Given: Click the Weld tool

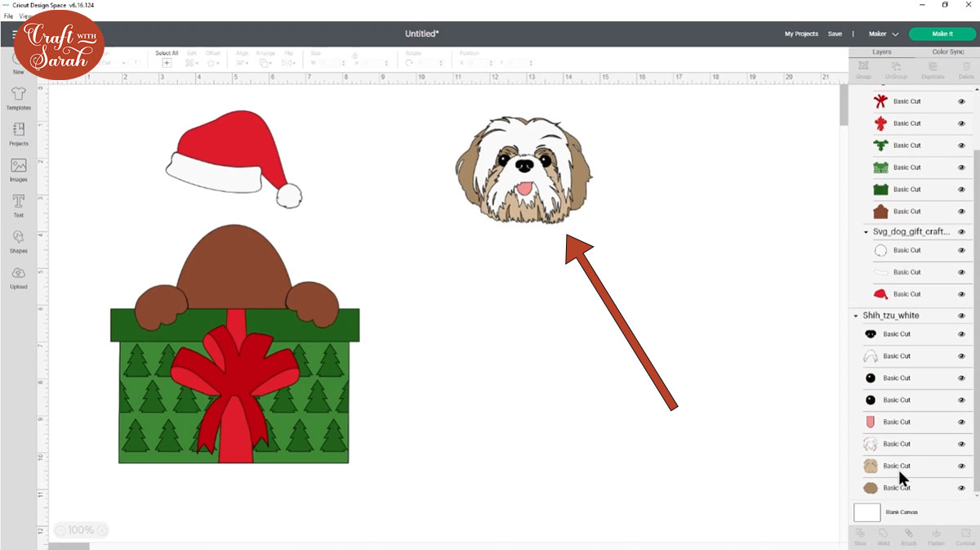Looking at the screenshot, I should 883,537.
